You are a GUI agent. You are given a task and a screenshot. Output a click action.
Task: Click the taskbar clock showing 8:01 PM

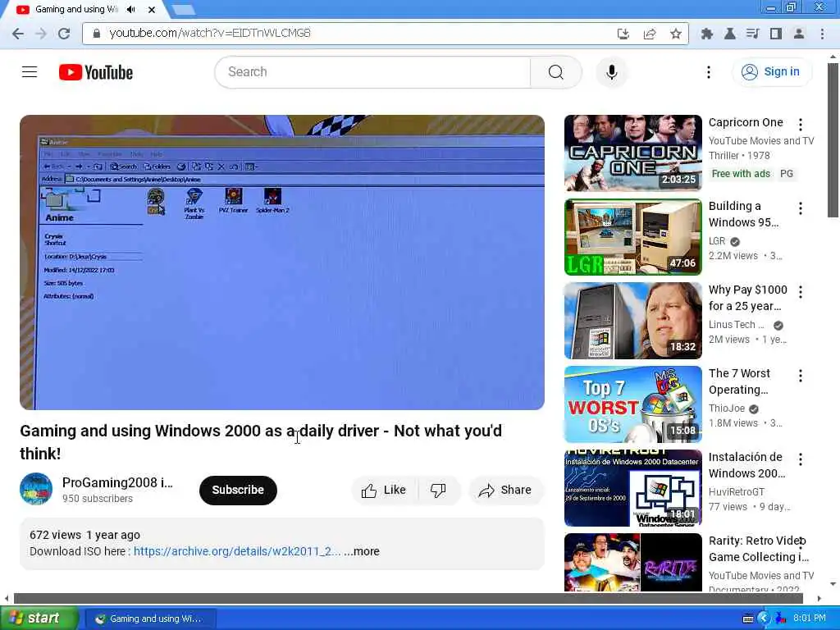810,619
